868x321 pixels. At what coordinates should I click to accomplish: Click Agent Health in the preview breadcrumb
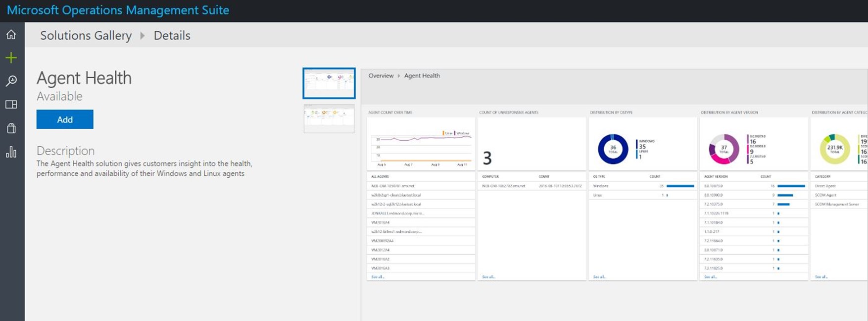click(x=422, y=76)
